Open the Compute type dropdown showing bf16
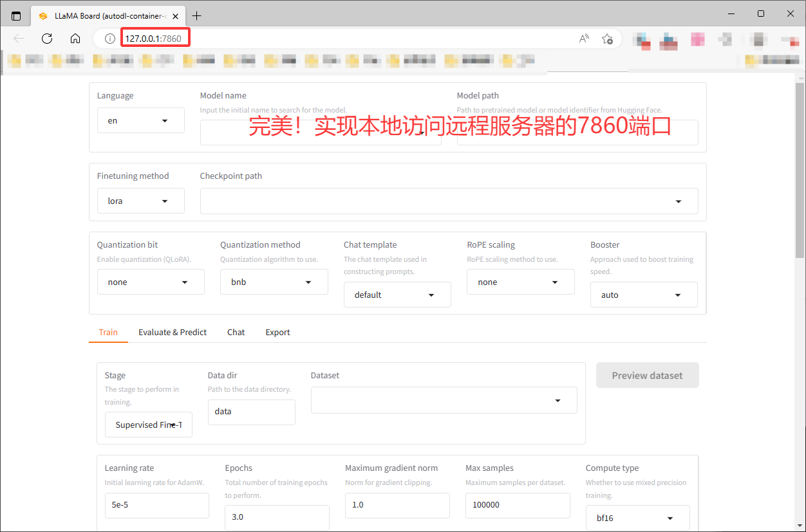Screen dimensions: 806x532 pyautogui.click(x=638, y=518)
